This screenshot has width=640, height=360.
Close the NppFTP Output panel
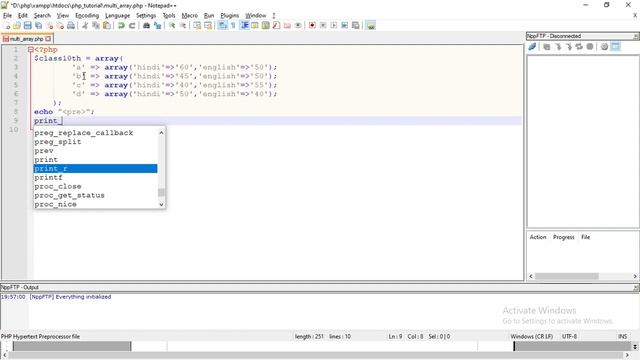[x=636, y=287]
